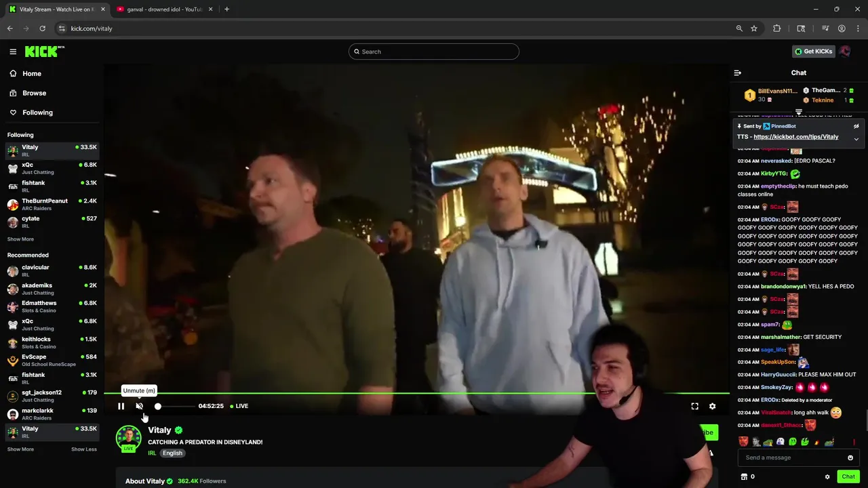Reload the page
This screenshot has height=488, width=868.
(42, 28)
